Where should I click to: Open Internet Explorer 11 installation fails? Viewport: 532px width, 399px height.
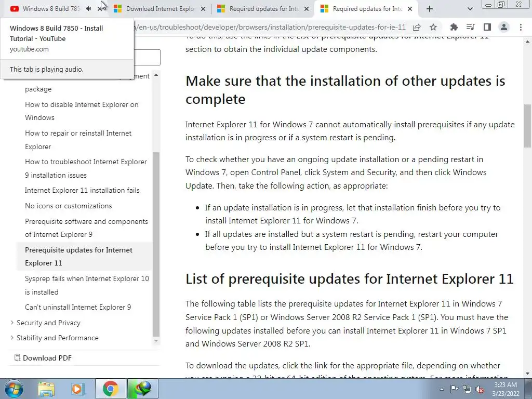click(x=82, y=190)
